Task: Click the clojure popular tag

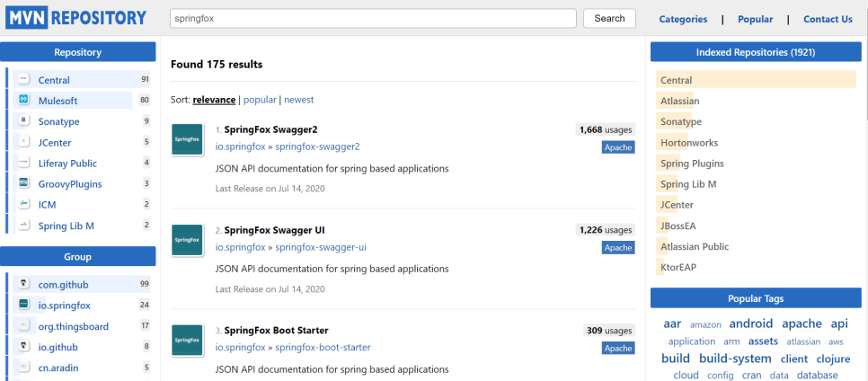Action: coord(831,359)
